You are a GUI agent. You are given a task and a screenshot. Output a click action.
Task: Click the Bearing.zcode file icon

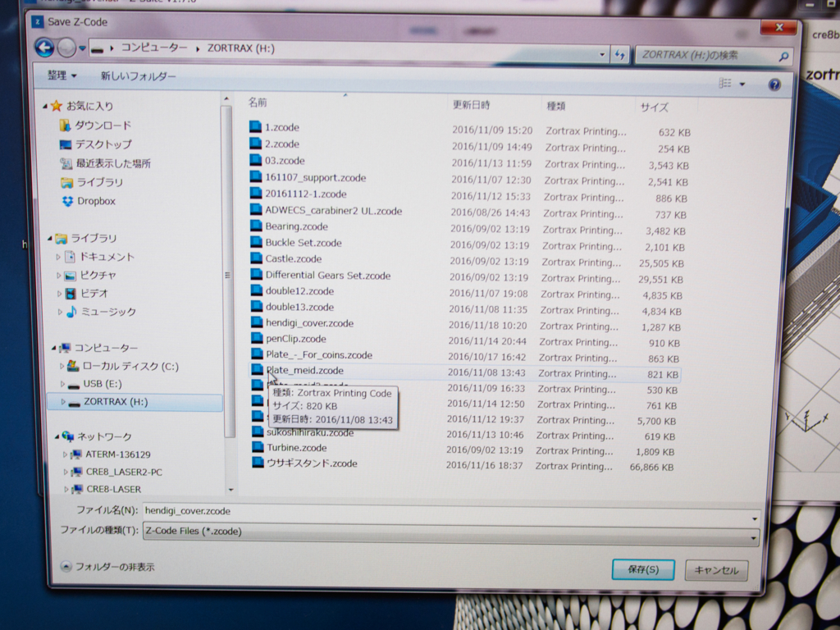click(x=257, y=226)
